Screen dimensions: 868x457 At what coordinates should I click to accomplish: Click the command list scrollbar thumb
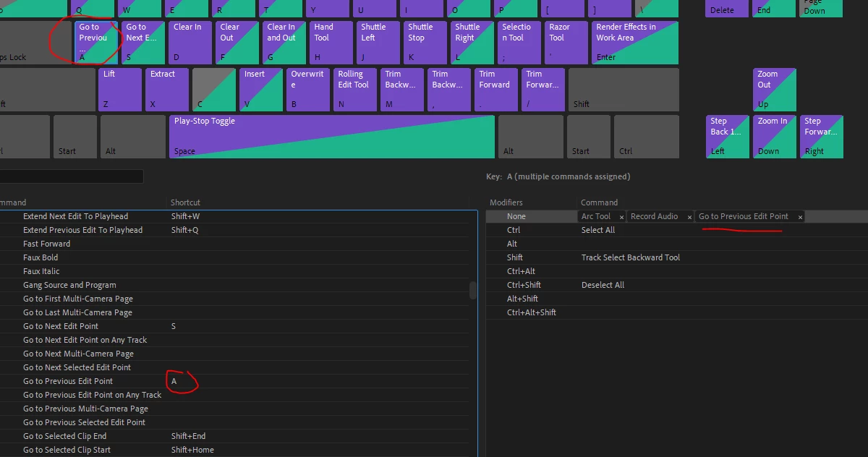(473, 290)
